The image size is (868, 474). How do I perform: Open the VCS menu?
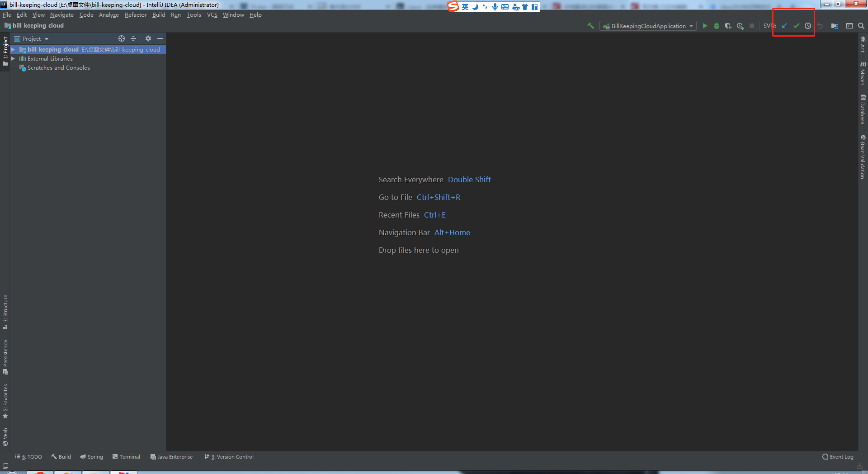(212, 15)
